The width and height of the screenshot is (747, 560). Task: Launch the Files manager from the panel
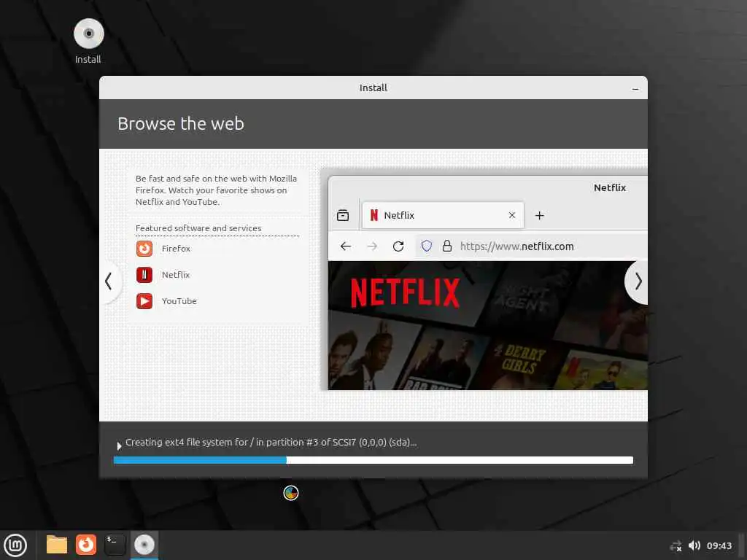point(57,545)
